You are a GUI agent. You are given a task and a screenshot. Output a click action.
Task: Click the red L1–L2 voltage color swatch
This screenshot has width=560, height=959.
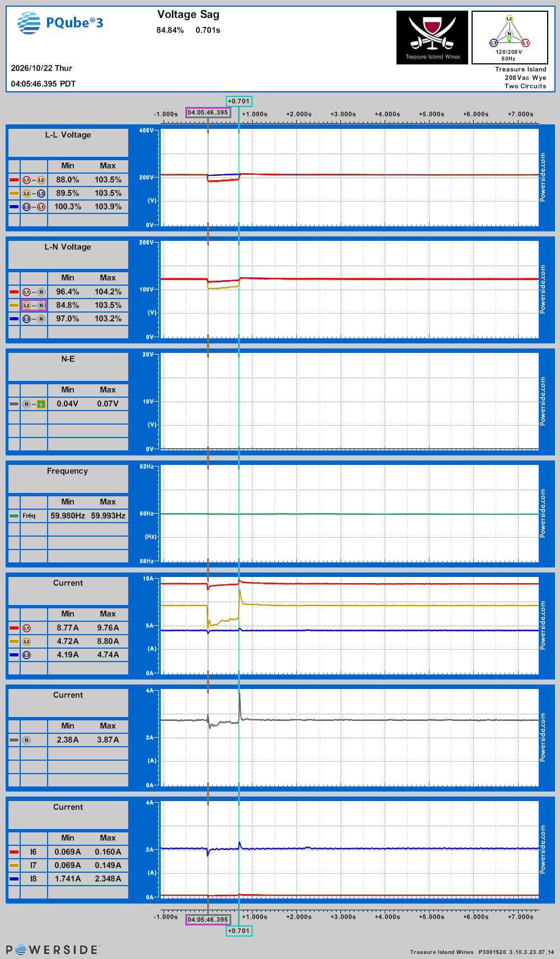[x=14, y=180]
